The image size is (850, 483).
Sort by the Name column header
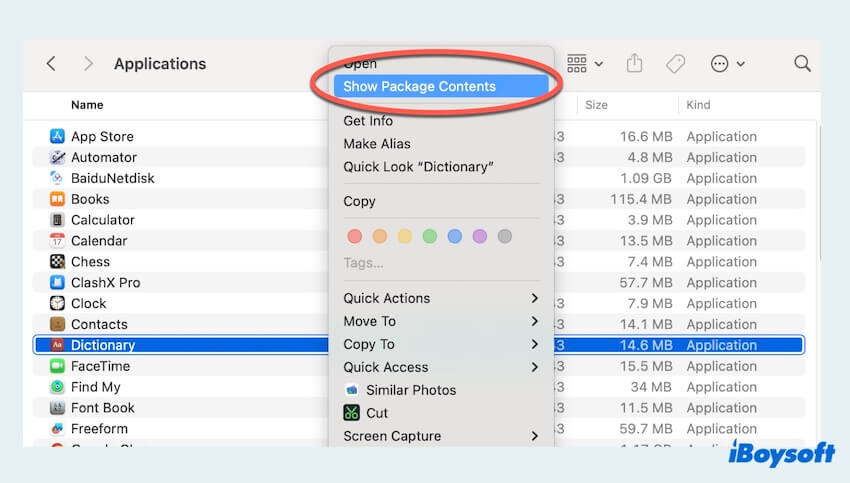[x=87, y=105]
